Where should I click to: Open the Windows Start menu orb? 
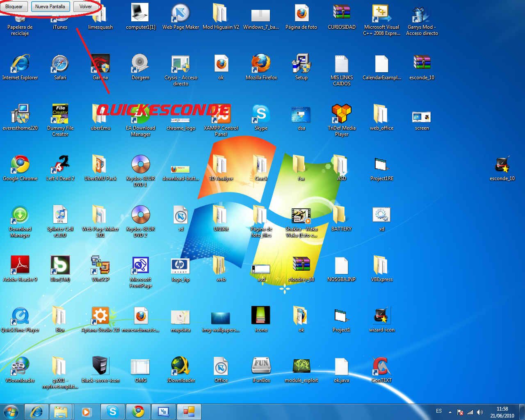(x=11, y=412)
